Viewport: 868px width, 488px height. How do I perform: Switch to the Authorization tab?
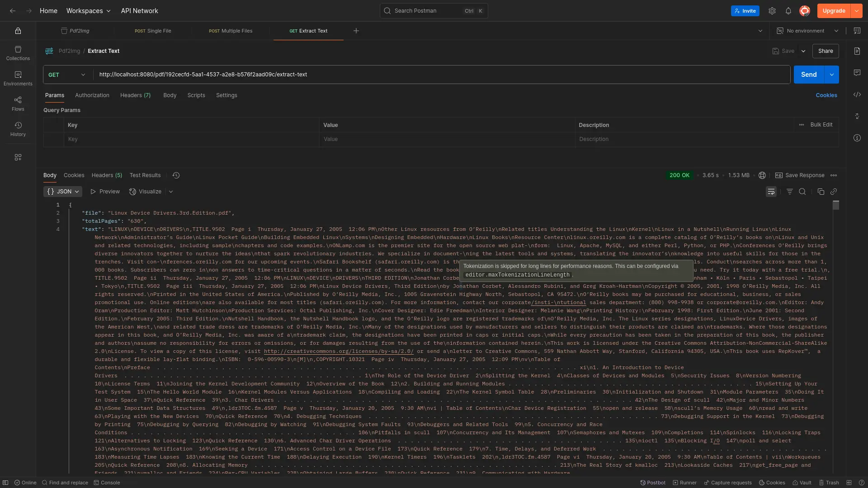[x=92, y=95]
